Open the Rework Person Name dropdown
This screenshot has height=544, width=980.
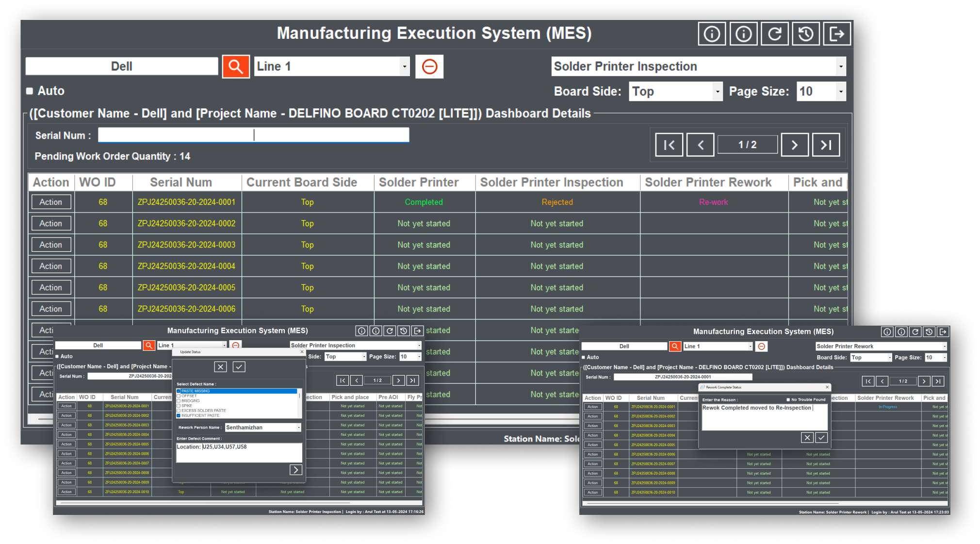point(298,428)
